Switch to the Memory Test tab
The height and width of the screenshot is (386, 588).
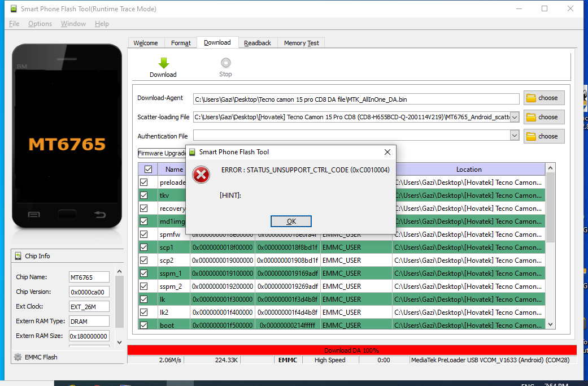302,43
